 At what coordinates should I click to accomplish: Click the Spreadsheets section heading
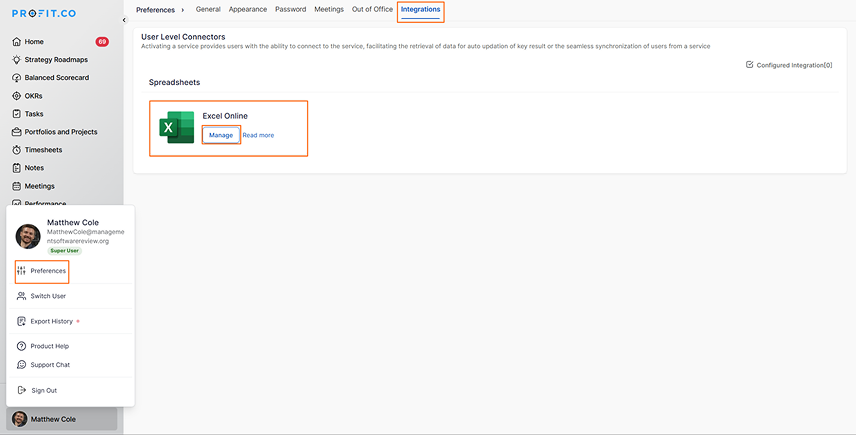pyautogui.click(x=175, y=82)
